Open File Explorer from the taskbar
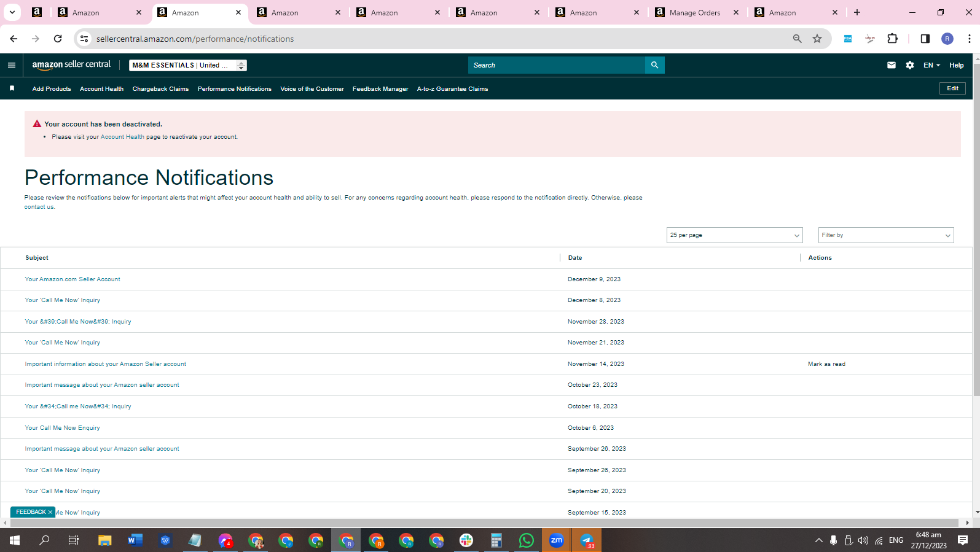 105,540
